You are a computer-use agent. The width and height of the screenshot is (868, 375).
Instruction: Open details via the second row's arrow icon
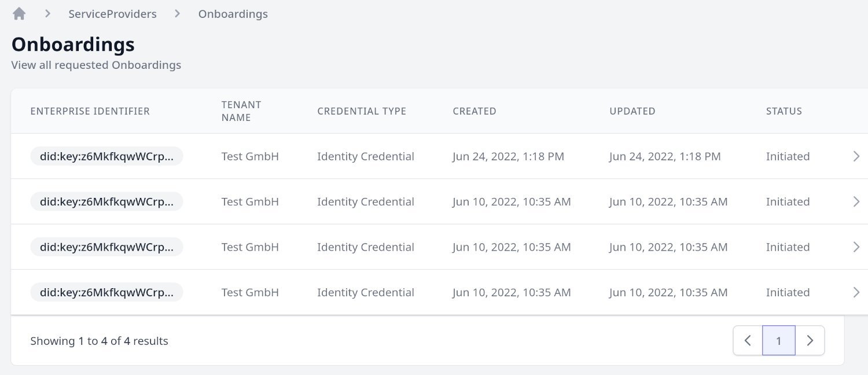[856, 201]
